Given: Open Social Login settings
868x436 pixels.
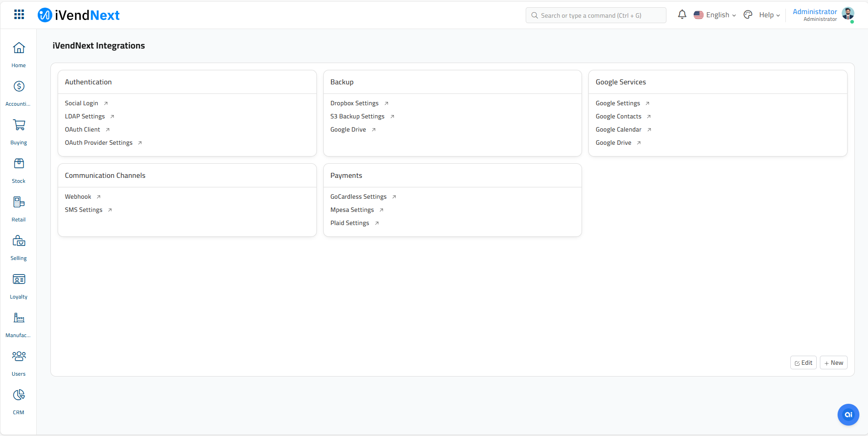Looking at the screenshot, I should click(81, 103).
